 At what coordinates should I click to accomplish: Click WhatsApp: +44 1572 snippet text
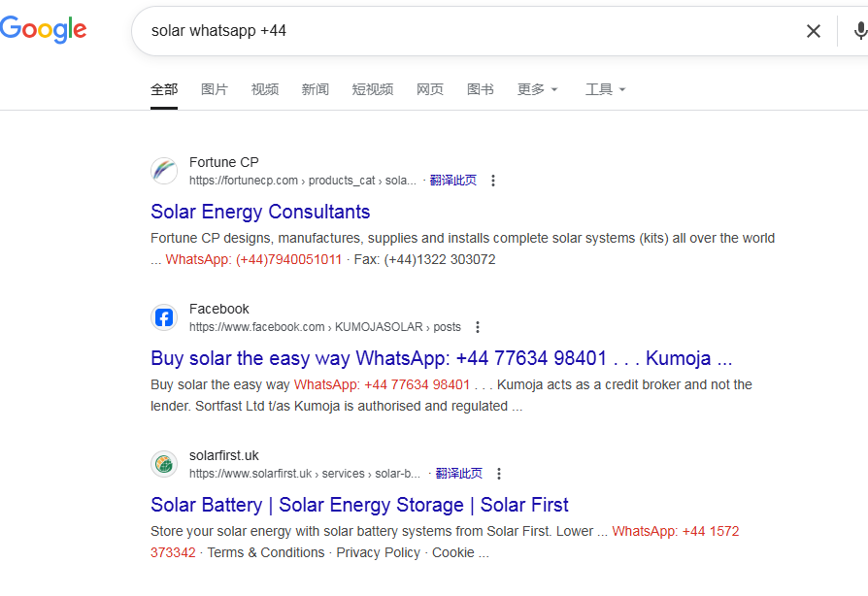coord(676,531)
